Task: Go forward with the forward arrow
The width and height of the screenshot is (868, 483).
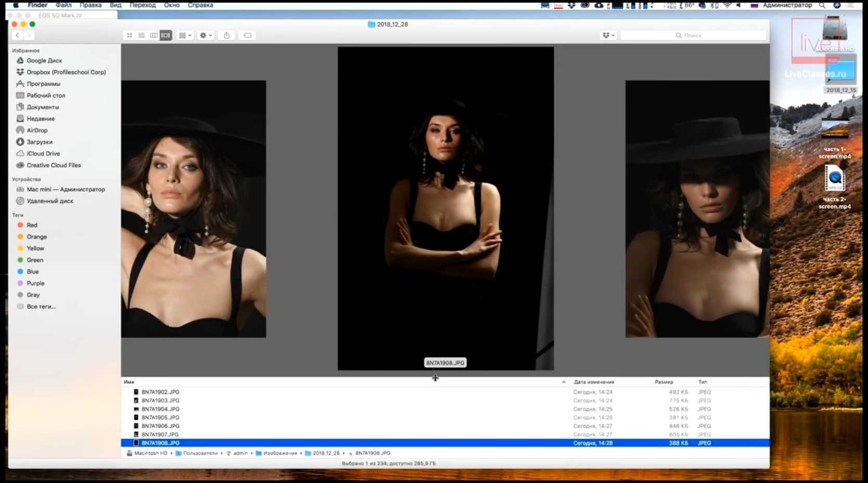Action: click(29, 35)
